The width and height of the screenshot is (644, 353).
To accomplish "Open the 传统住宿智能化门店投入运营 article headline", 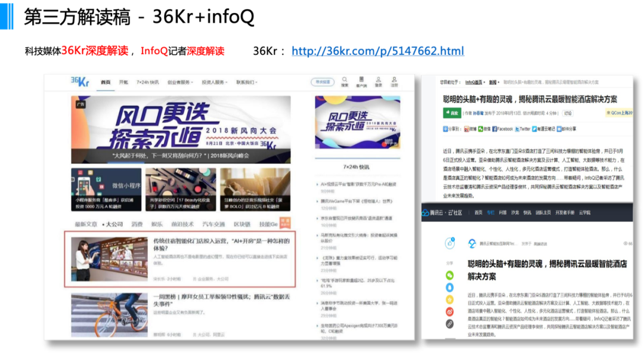I will click(x=221, y=244).
